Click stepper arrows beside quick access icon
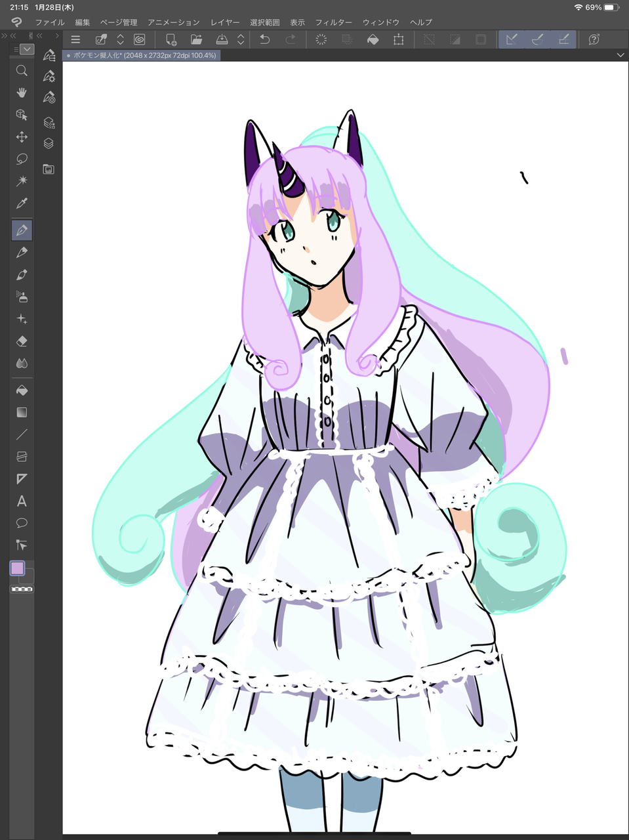 120,39
